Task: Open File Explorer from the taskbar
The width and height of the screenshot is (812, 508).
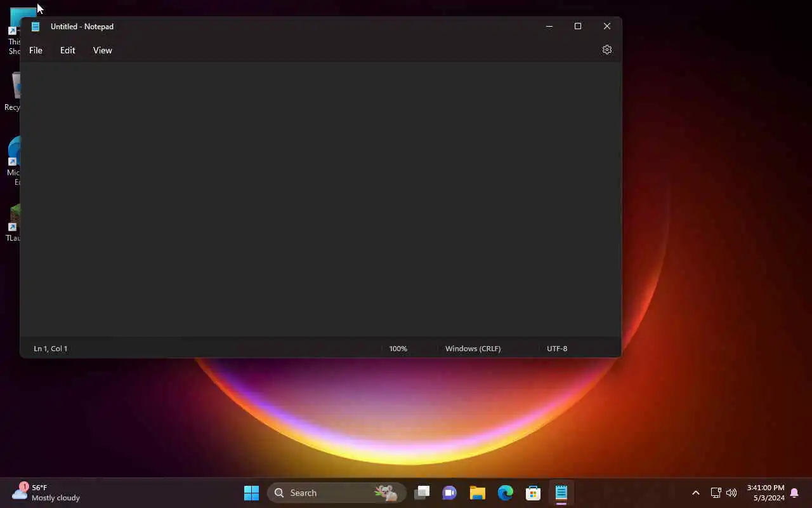Action: [x=478, y=493]
